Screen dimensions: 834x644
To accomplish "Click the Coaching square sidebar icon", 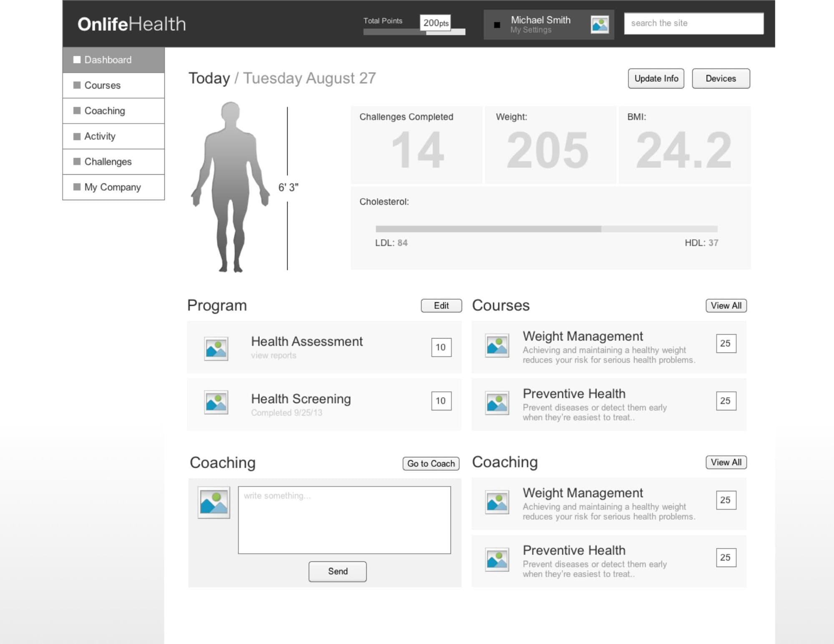I will pyautogui.click(x=77, y=110).
